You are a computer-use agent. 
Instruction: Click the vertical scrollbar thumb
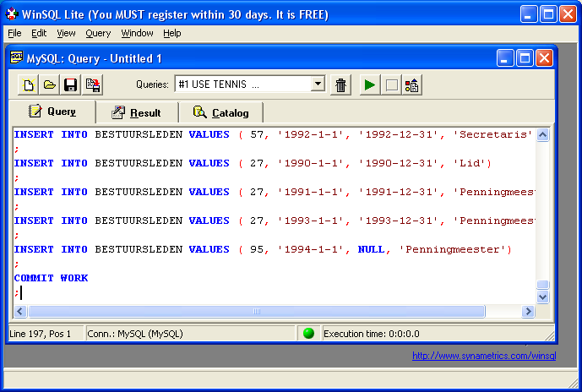pyautogui.click(x=542, y=285)
